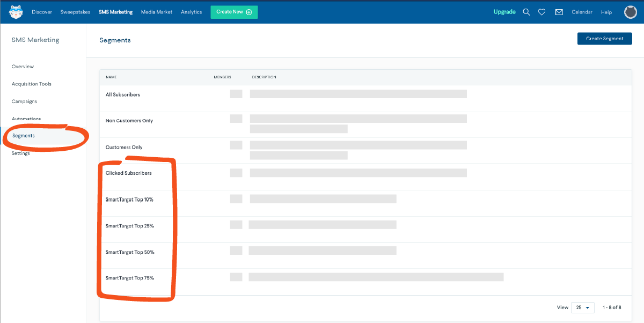Go to Sweepstakes in top navigation
This screenshot has height=323, width=644.
[75, 12]
